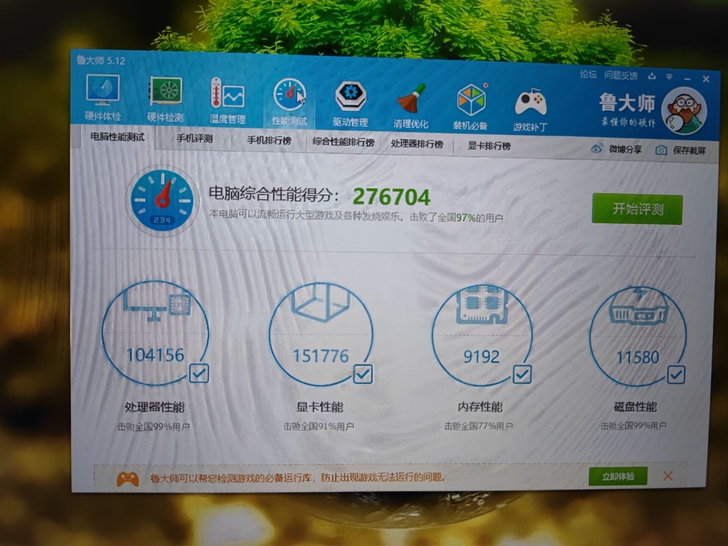Select the 性能测试 performance test icon
728x546 pixels.
(x=289, y=95)
